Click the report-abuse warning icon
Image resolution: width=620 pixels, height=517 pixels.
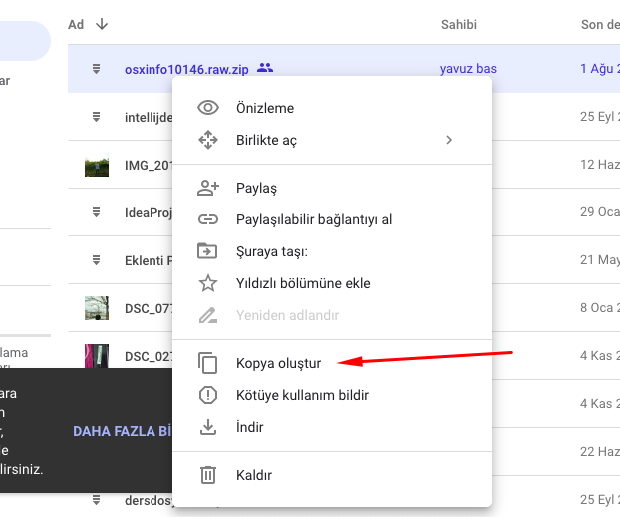[x=208, y=395]
